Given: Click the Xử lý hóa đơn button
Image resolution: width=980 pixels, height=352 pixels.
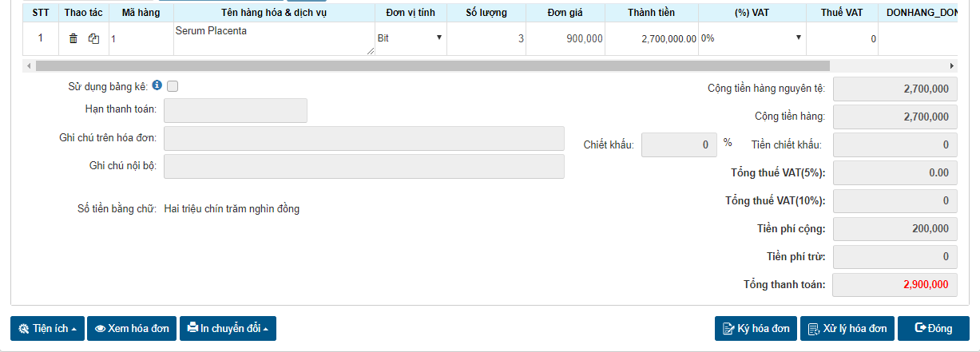Looking at the screenshot, I should tap(847, 328).
